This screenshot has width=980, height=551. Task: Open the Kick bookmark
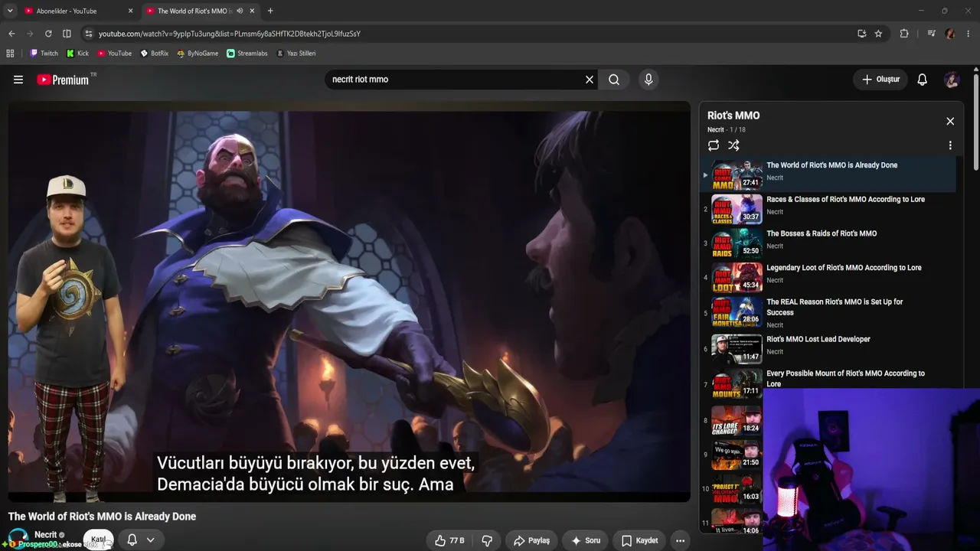coord(78,54)
